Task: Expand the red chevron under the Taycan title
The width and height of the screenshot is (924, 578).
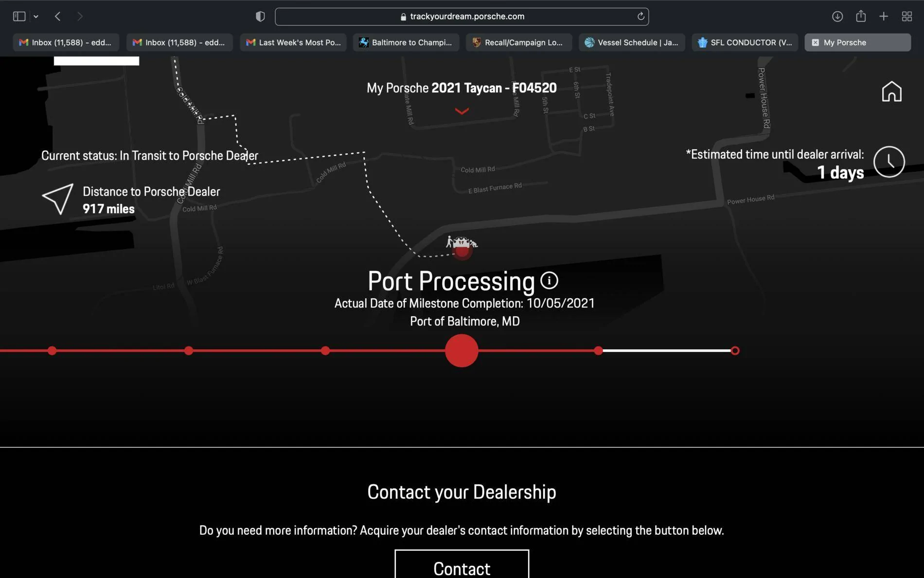Action: 462,111
